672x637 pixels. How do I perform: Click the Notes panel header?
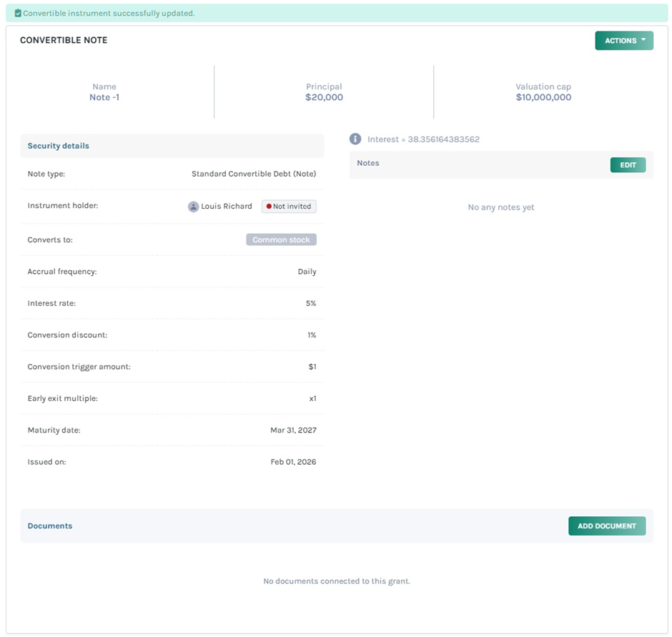tap(368, 164)
